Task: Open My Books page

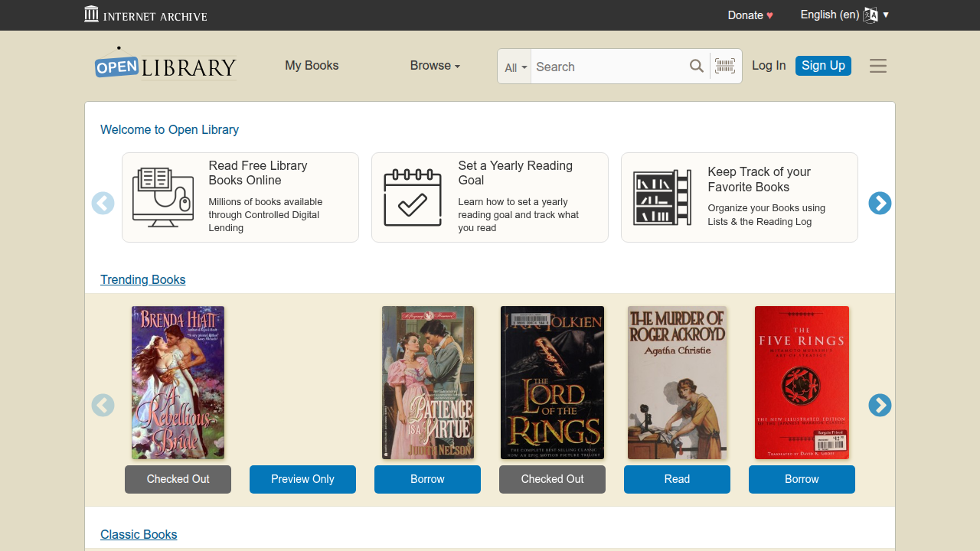Action: (x=312, y=66)
